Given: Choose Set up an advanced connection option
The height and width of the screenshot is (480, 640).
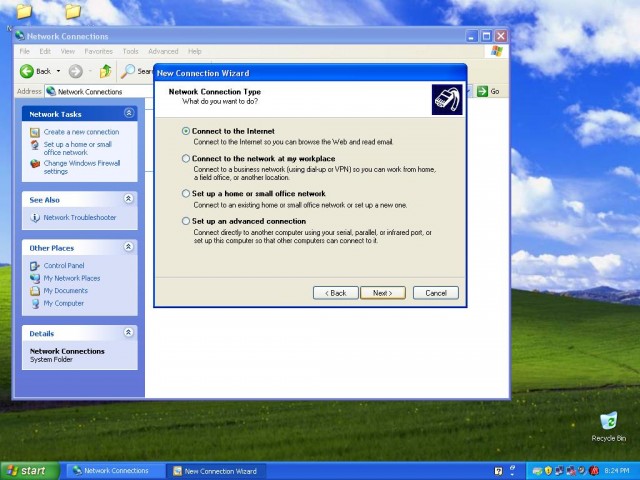Looking at the screenshot, I should coord(186,221).
